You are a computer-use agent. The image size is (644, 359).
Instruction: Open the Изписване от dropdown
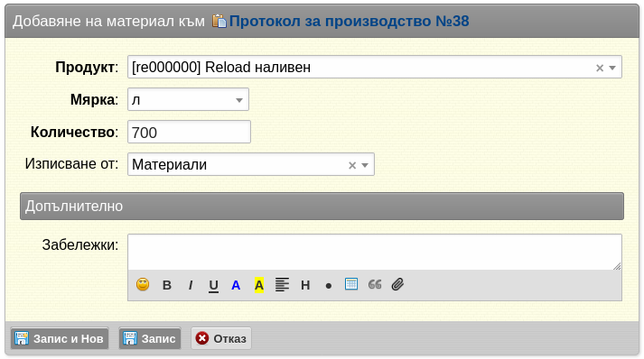click(x=365, y=165)
